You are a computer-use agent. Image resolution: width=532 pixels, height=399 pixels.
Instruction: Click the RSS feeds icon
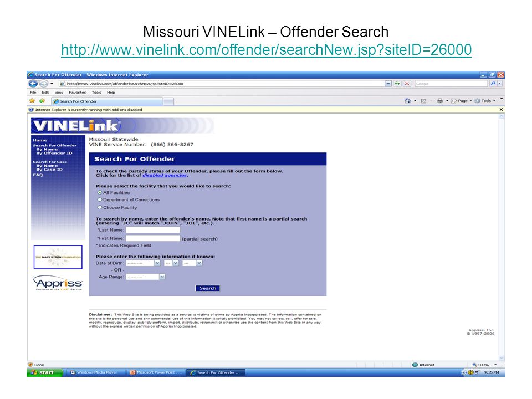coord(423,101)
